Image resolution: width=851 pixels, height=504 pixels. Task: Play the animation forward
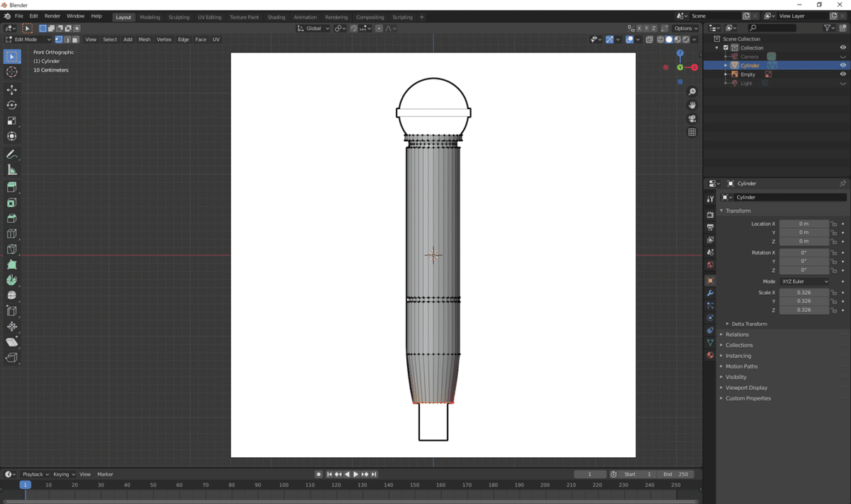click(356, 474)
